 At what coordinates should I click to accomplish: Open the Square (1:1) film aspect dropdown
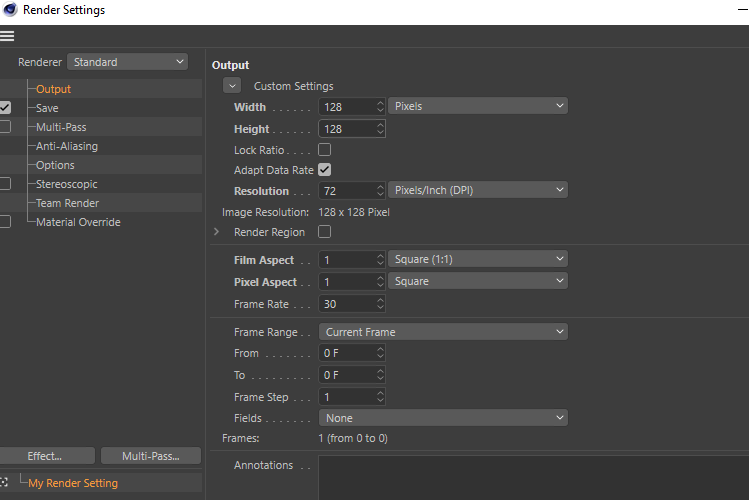point(478,259)
